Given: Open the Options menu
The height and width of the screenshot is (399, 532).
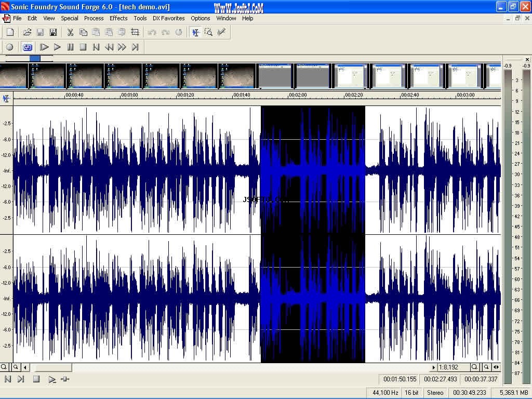Looking at the screenshot, I should (x=201, y=18).
